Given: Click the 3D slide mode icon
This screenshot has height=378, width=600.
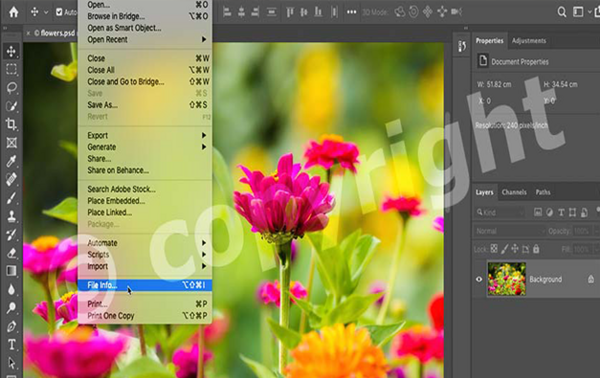Looking at the screenshot, I should pyautogui.click(x=442, y=12).
